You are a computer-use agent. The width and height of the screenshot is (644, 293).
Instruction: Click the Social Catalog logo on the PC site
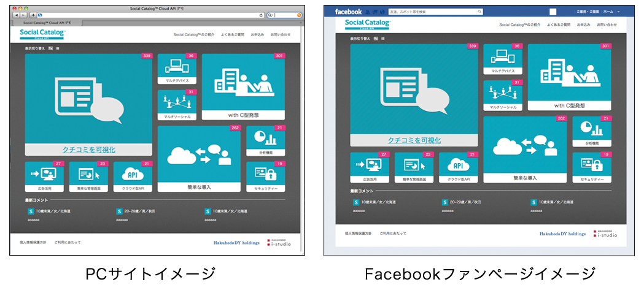(x=42, y=34)
